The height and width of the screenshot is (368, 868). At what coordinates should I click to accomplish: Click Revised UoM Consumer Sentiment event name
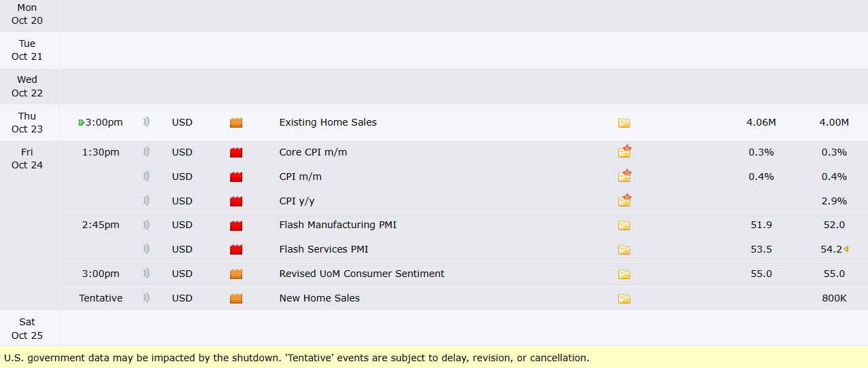tap(362, 274)
